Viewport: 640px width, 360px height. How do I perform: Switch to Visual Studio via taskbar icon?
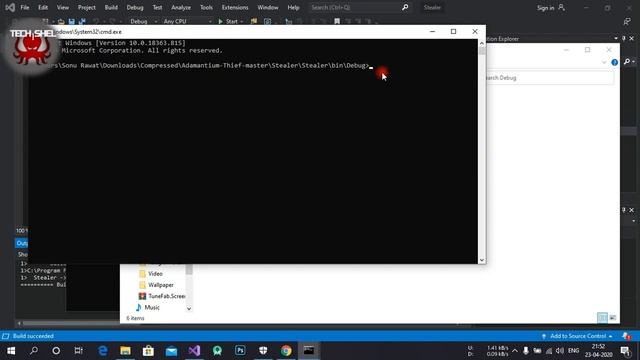pyautogui.click(x=194, y=351)
